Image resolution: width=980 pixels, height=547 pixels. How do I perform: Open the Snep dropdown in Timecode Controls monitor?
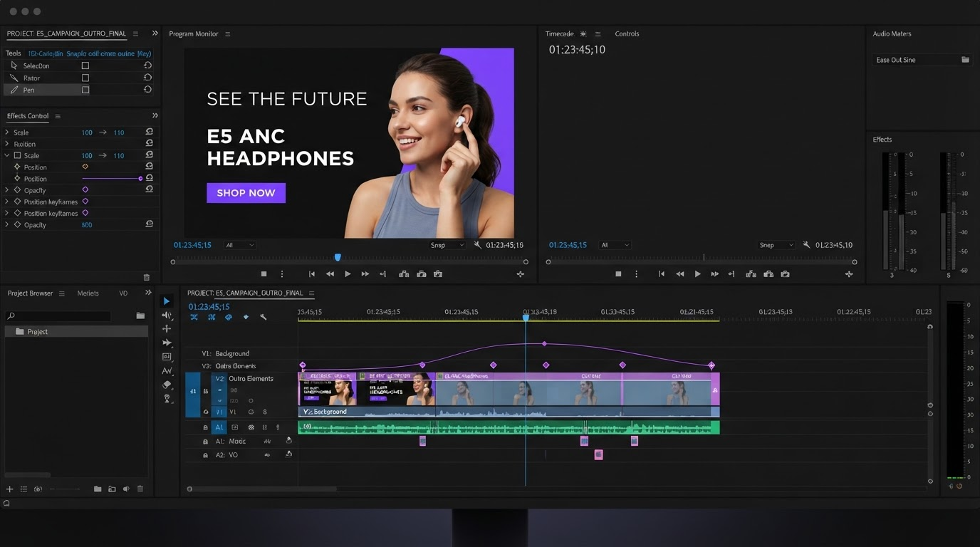pyautogui.click(x=776, y=245)
